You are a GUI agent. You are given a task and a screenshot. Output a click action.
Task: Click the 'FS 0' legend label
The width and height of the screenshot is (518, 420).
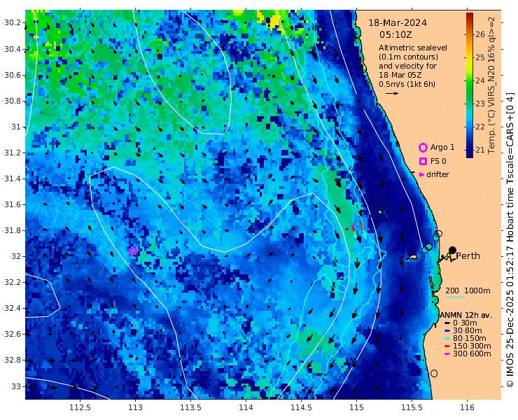coord(438,161)
